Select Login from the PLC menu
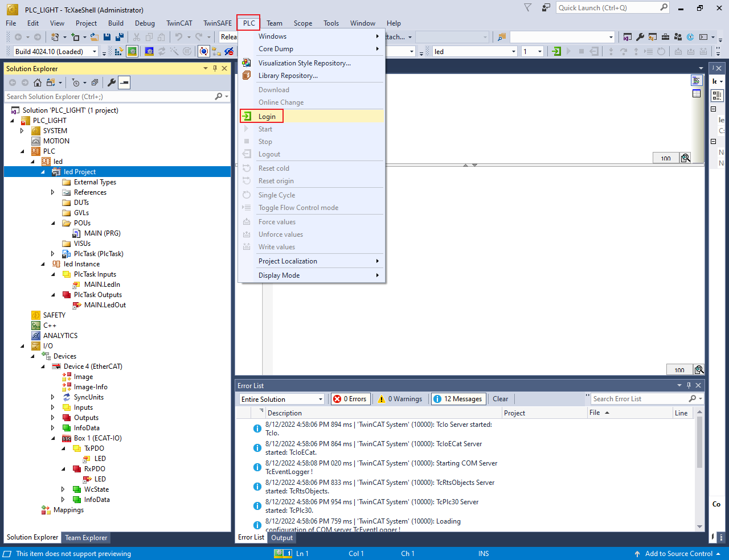This screenshot has height=560, width=729. click(x=267, y=117)
